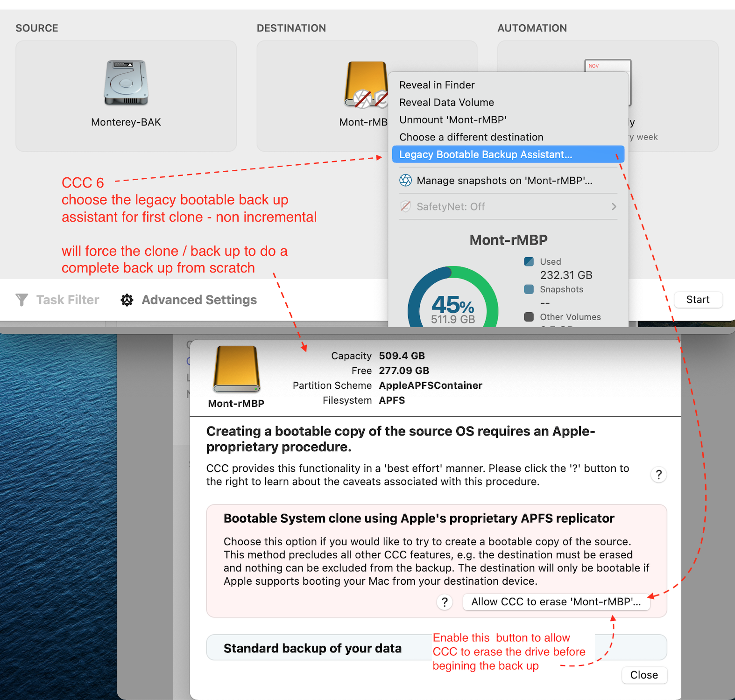Click the Advanced Settings gear icon
This screenshot has height=700, width=735.
pyautogui.click(x=127, y=300)
